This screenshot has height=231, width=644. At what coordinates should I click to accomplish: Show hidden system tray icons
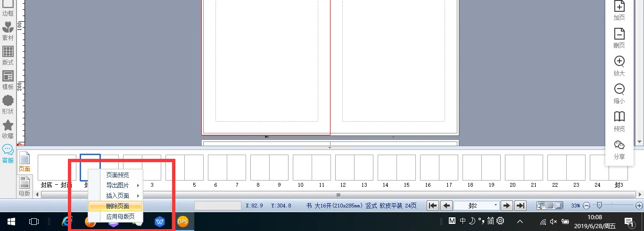point(520,221)
